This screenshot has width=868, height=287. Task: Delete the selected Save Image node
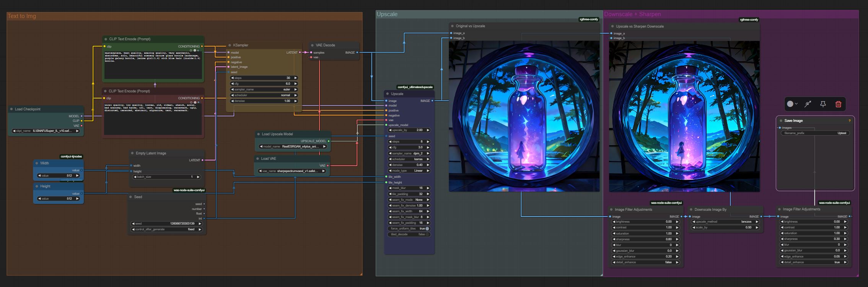838,104
